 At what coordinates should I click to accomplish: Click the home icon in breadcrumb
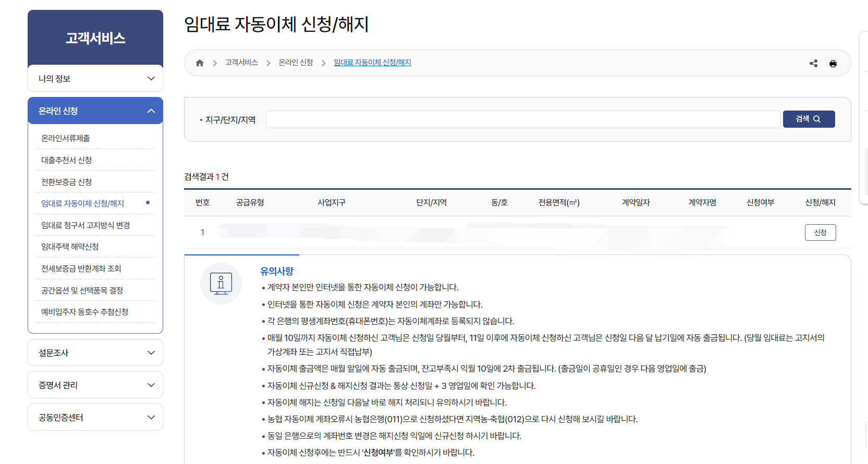tap(199, 63)
